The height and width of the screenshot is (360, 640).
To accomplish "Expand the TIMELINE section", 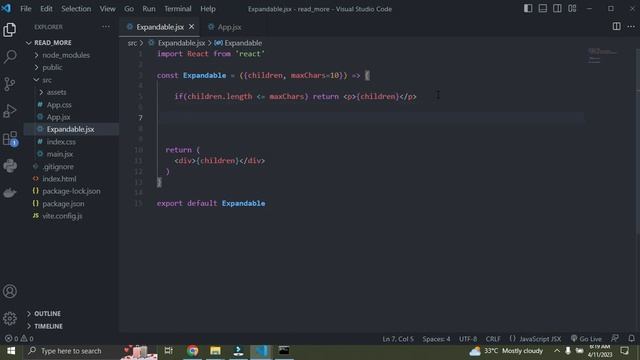I will [48, 326].
